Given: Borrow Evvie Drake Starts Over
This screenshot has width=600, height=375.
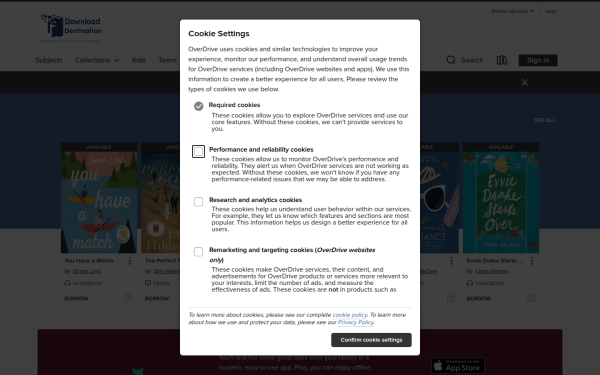Looking at the screenshot, I should 478,298.
